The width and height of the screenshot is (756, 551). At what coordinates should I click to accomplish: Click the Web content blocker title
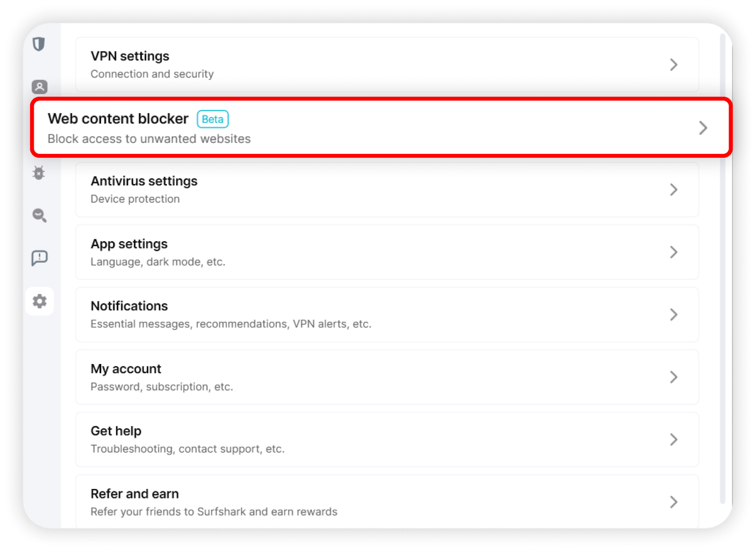coord(118,119)
